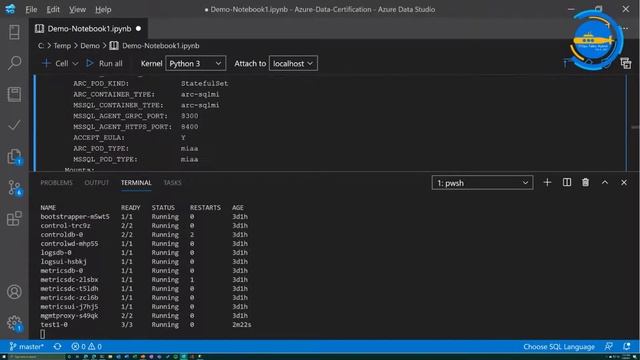Switch to the OUTPUT panel tab
The image size is (640, 360).
pyautogui.click(x=97, y=182)
